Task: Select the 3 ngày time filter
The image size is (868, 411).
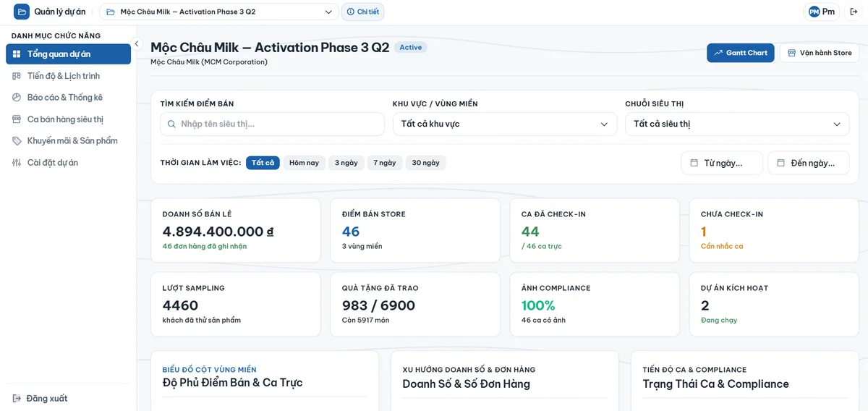Action: 346,163
